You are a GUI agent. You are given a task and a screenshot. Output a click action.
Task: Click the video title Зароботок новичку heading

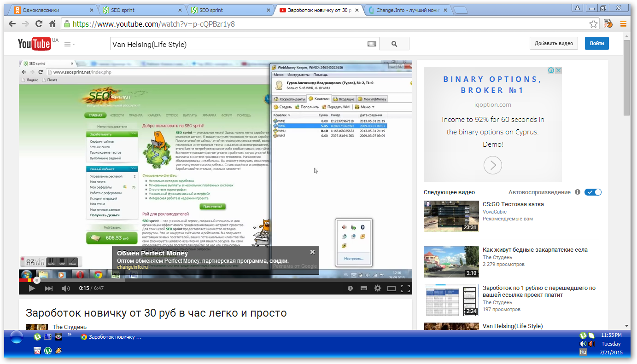pyautogui.click(x=156, y=313)
